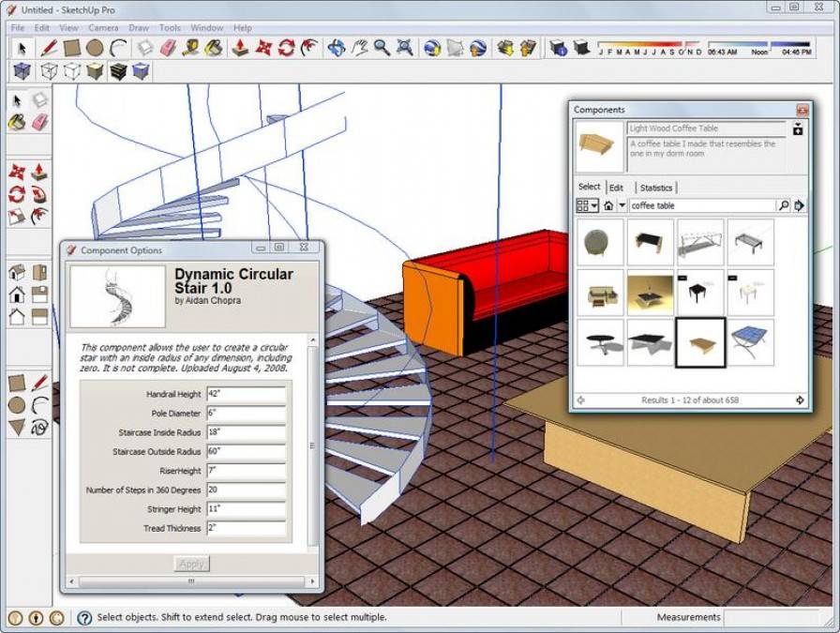The image size is (840, 633).
Task: Open the Camera menu
Action: tap(103, 28)
